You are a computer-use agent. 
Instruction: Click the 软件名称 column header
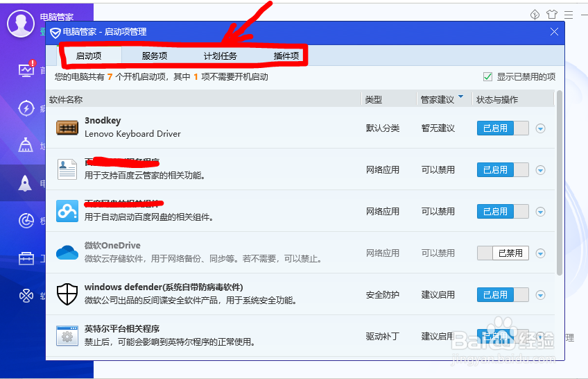[66, 99]
